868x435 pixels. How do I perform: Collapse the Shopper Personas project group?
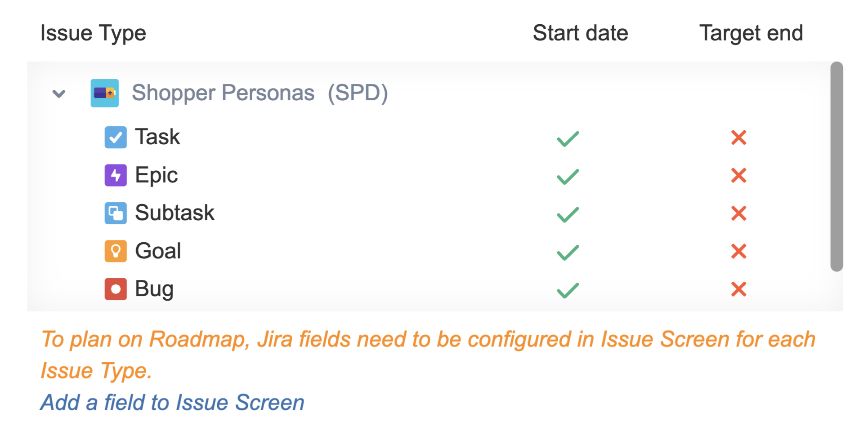[x=59, y=93]
